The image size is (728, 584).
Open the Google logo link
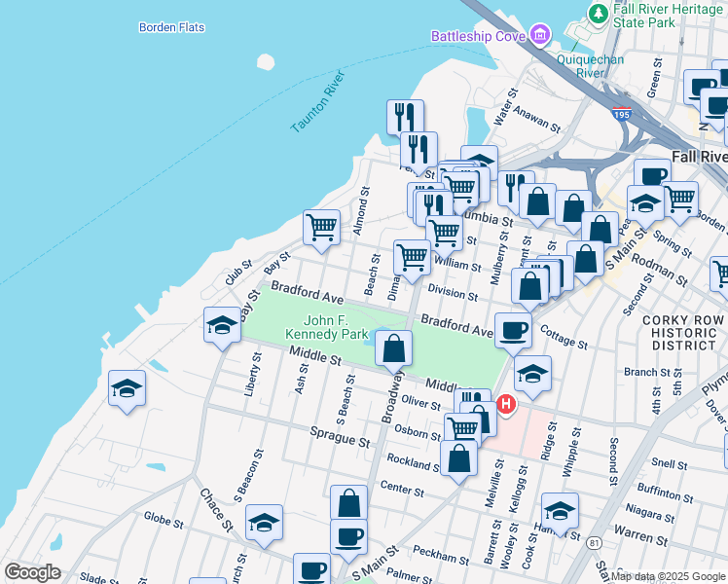[32, 572]
